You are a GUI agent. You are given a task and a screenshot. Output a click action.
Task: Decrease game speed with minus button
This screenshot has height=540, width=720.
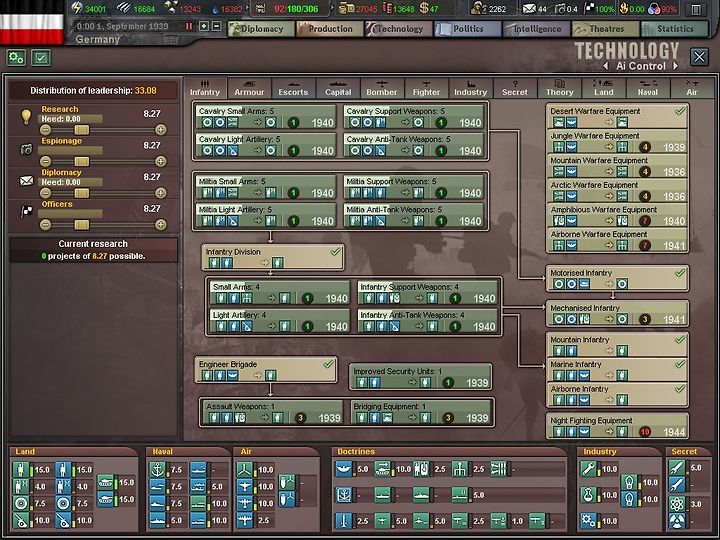(217, 26)
